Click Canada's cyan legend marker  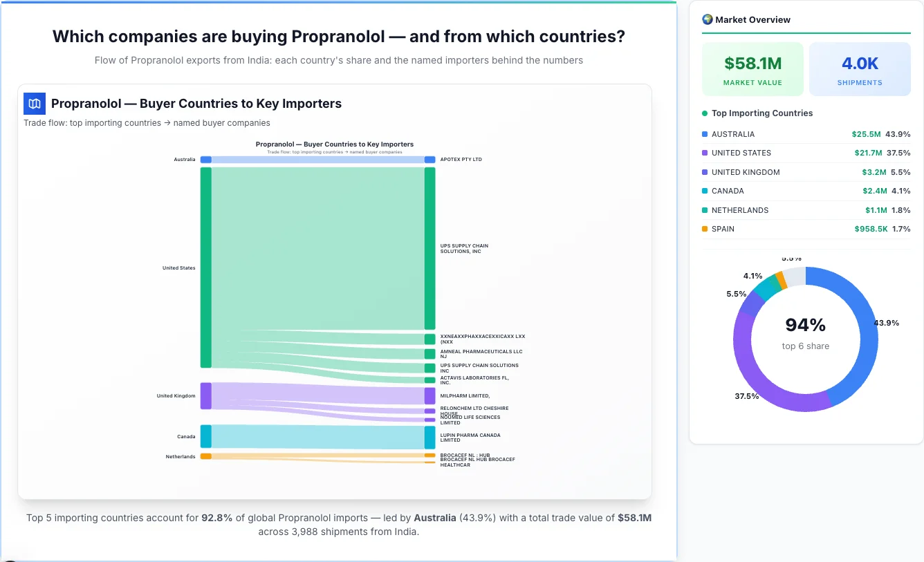click(704, 191)
